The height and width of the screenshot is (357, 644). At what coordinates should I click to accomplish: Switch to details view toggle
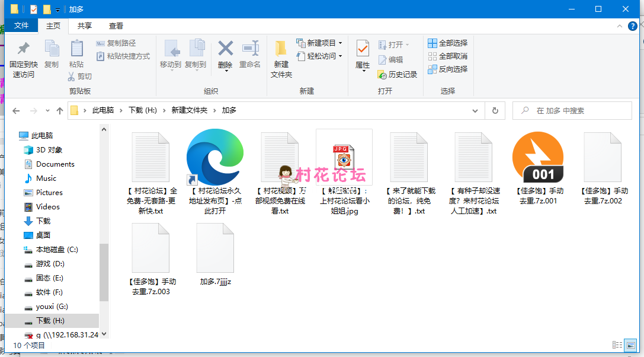[617, 345]
